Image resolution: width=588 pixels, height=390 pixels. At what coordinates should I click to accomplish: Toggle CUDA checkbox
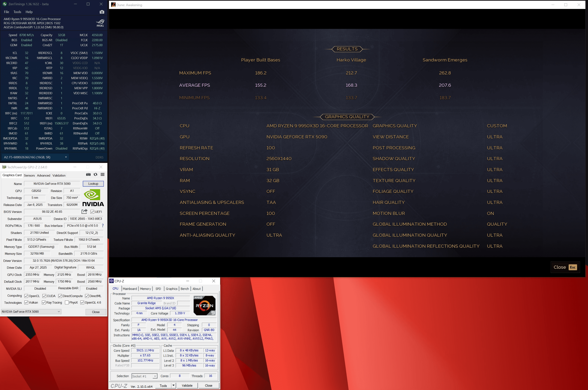tap(44, 296)
